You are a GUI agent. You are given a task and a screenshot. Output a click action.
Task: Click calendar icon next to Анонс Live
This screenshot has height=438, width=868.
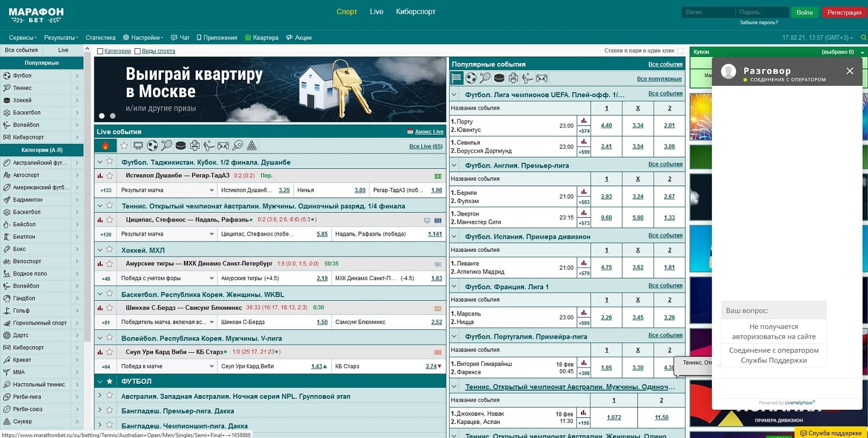click(x=410, y=131)
